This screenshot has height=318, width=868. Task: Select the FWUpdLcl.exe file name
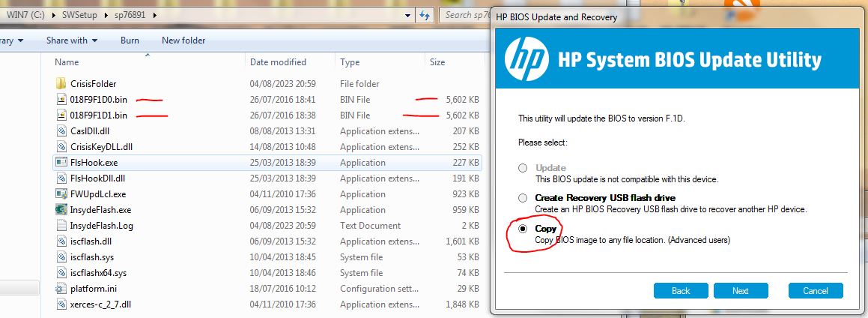click(98, 194)
